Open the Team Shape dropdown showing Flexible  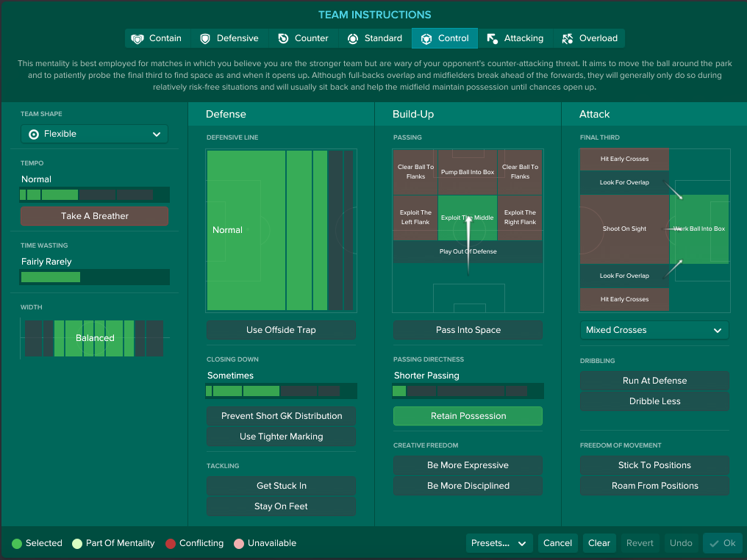point(93,134)
